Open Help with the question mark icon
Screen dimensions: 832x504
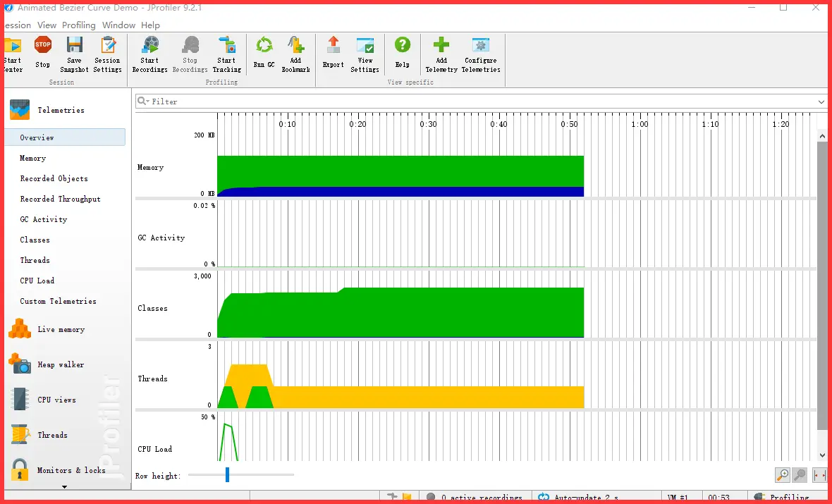(x=402, y=52)
